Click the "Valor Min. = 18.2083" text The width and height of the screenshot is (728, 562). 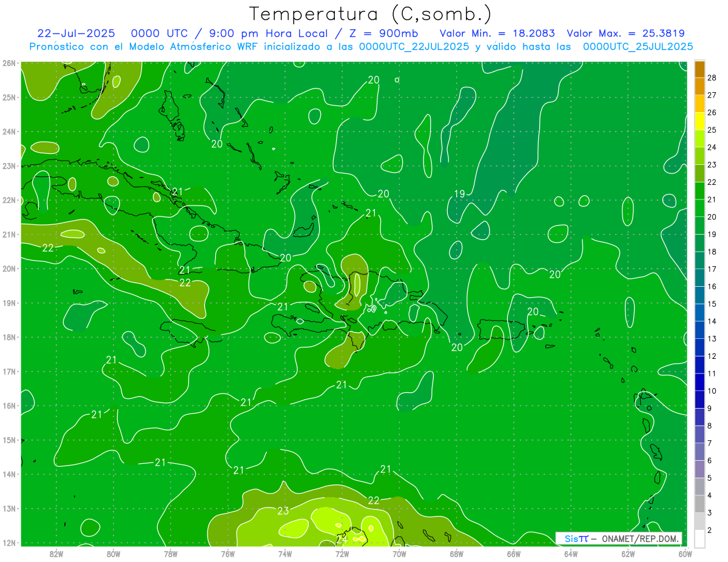(497, 33)
